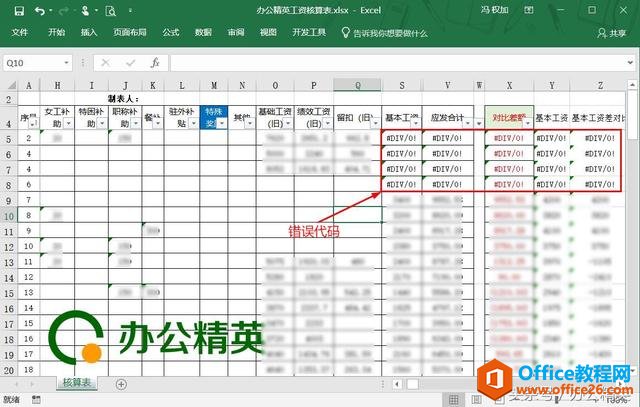Select row header 10

9,216
